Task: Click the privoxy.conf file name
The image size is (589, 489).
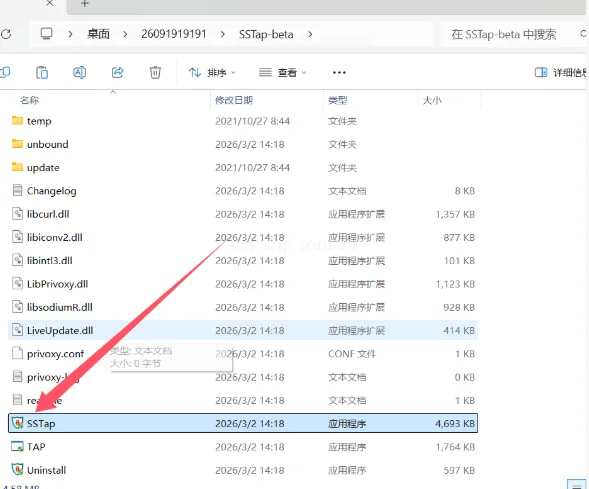Action: (56, 354)
